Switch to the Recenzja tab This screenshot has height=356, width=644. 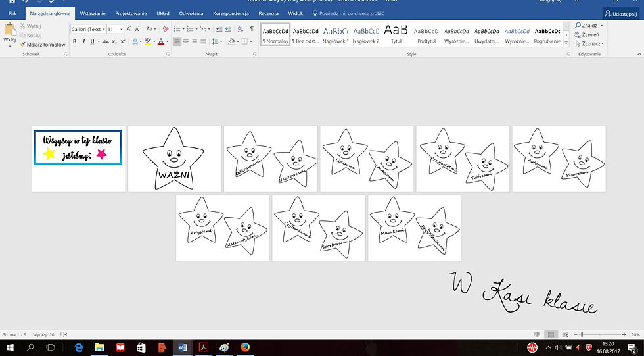tap(268, 13)
